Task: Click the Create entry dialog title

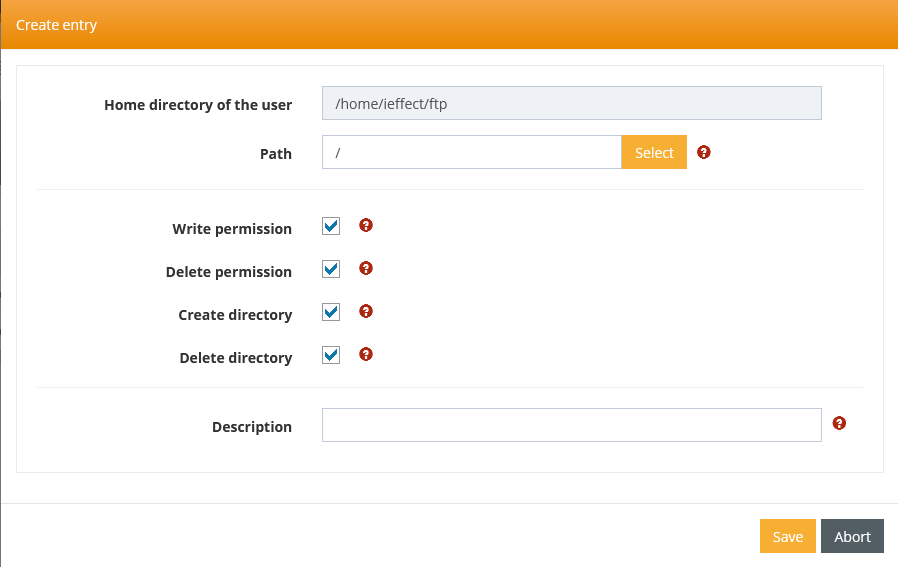Action: [x=57, y=25]
